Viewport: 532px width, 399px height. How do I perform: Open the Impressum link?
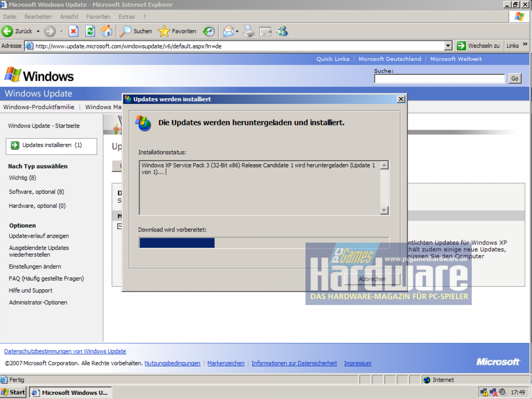[357, 363]
